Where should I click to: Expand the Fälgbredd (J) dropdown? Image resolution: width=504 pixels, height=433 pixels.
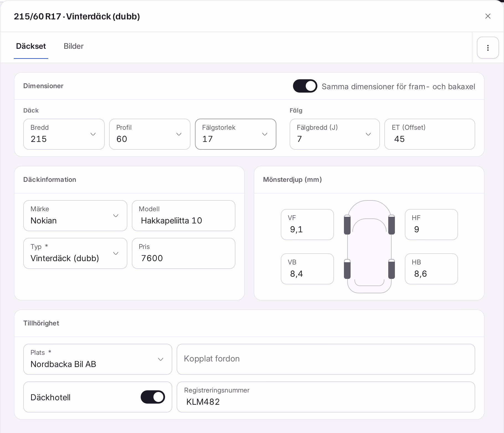335,134
